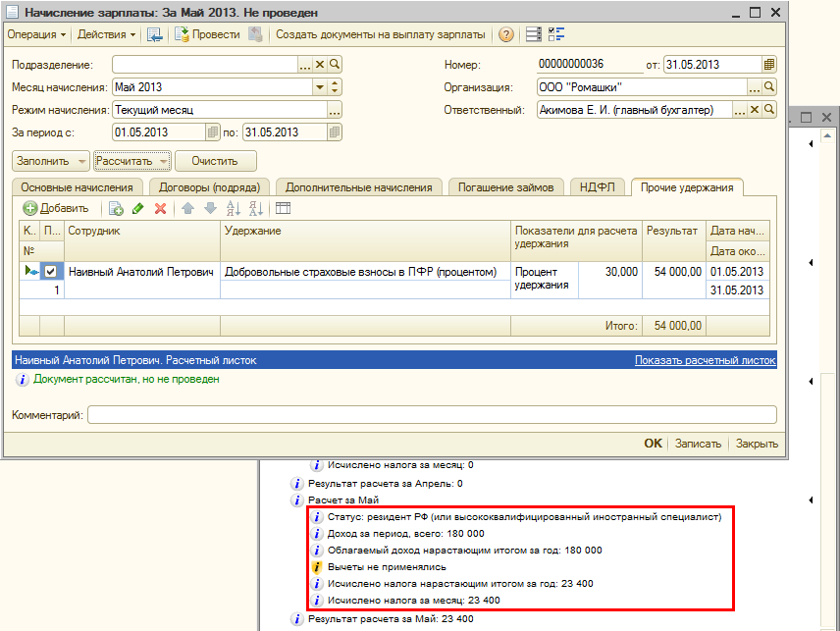Screen dimensions: 840x631
Task: Click the red X delete row icon
Action: [x=160, y=208]
